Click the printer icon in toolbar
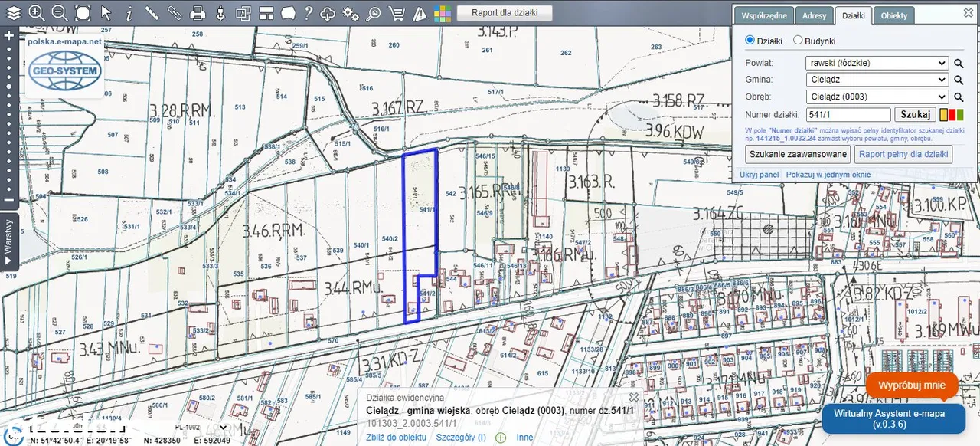The width and height of the screenshot is (980, 446). 198,13
